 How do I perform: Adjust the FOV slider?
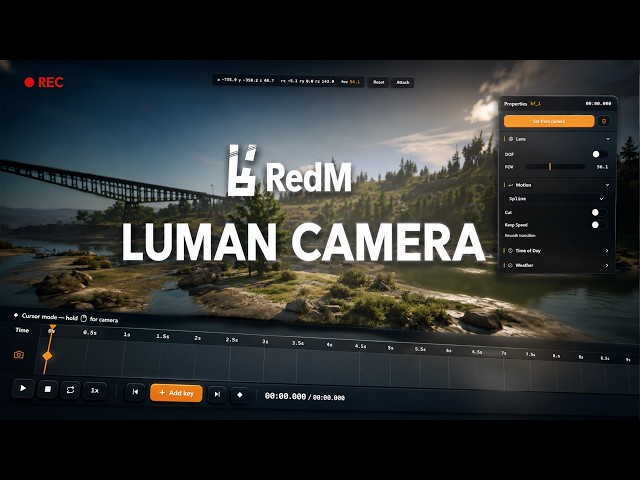click(555, 167)
